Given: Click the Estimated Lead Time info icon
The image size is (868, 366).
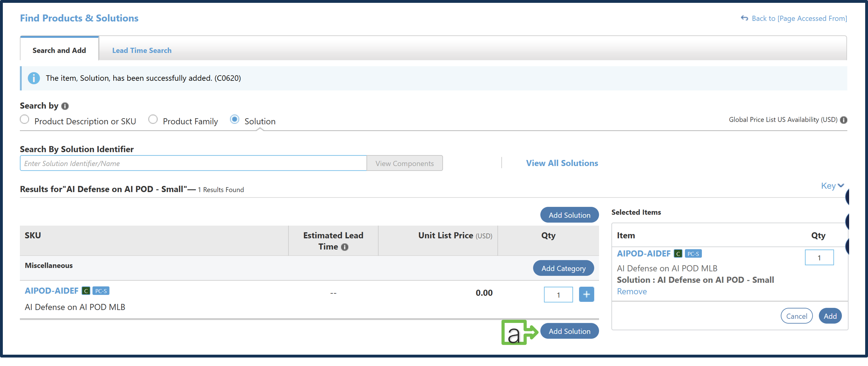Looking at the screenshot, I should [x=344, y=247].
